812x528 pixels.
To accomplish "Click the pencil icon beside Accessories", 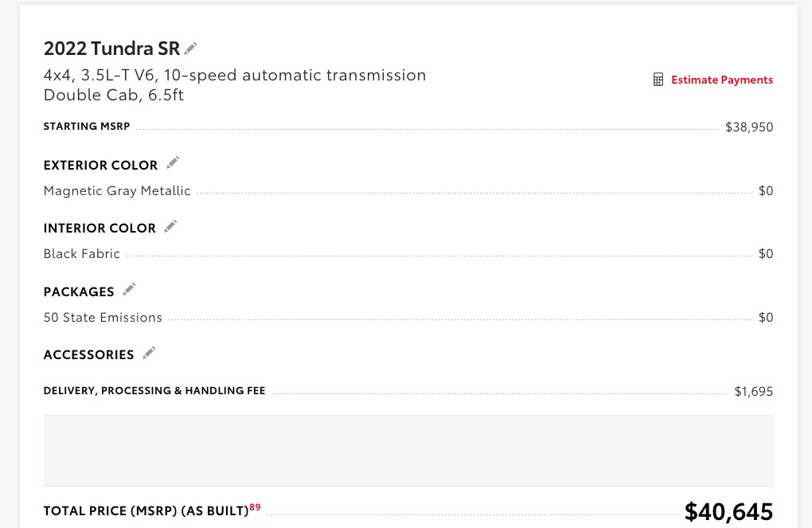I will click(x=149, y=353).
